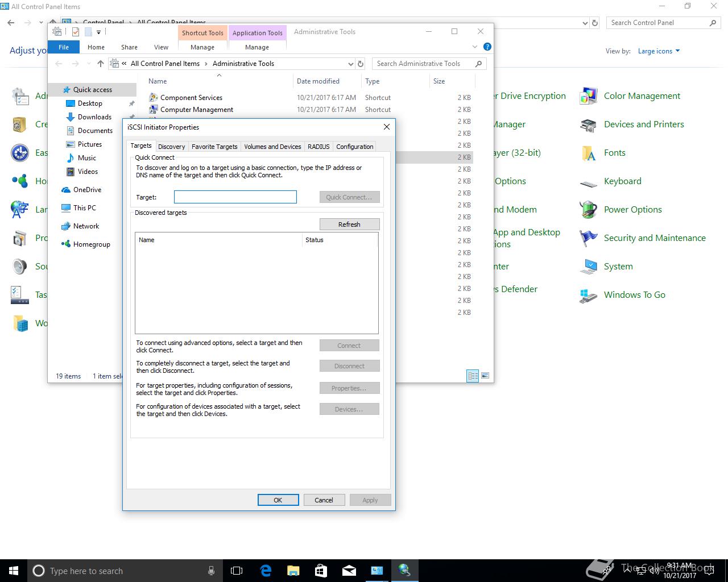Open the Mail app on taskbar
Image resolution: width=728 pixels, height=582 pixels.
pyautogui.click(x=349, y=571)
